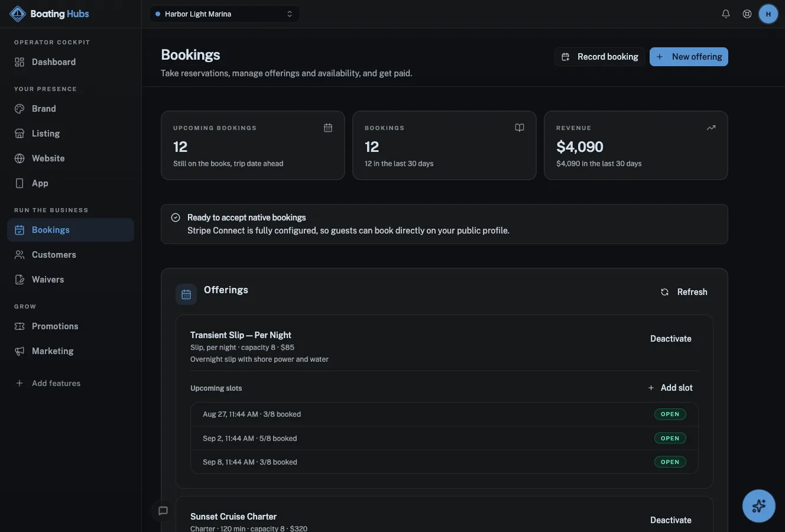This screenshot has width=785, height=532.
Task: Open the user avatar H menu
Action: pyautogui.click(x=768, y=14)
